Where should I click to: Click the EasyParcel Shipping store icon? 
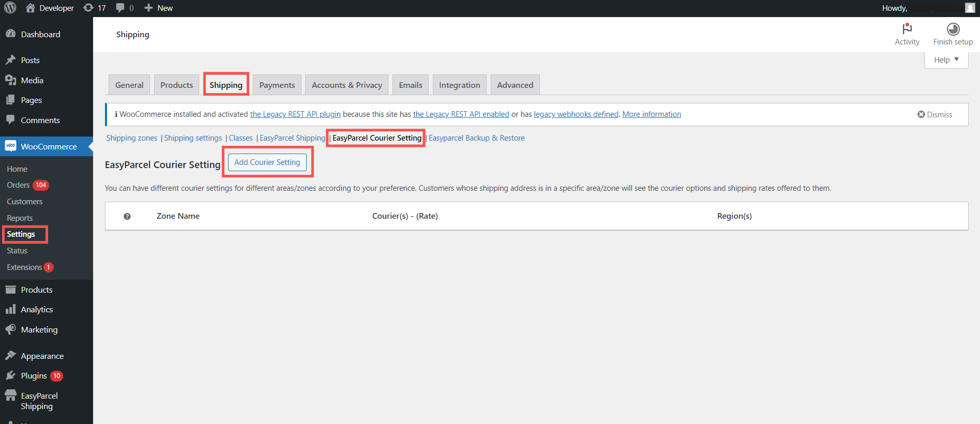[x=10, y=396]
